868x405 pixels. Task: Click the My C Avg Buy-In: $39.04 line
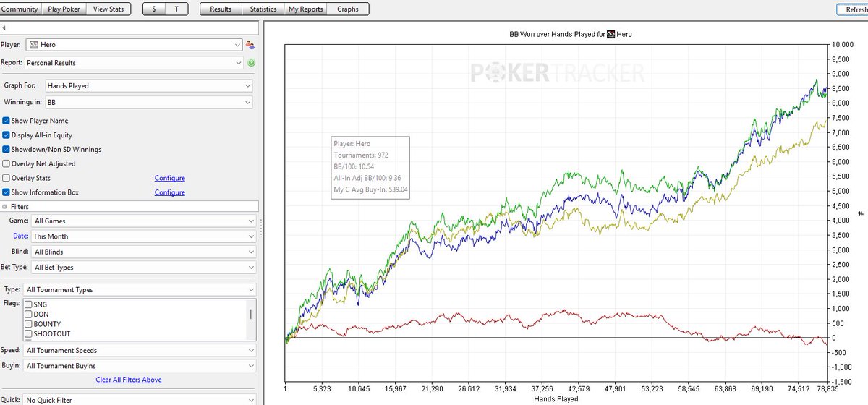click(x=369, y=189)
